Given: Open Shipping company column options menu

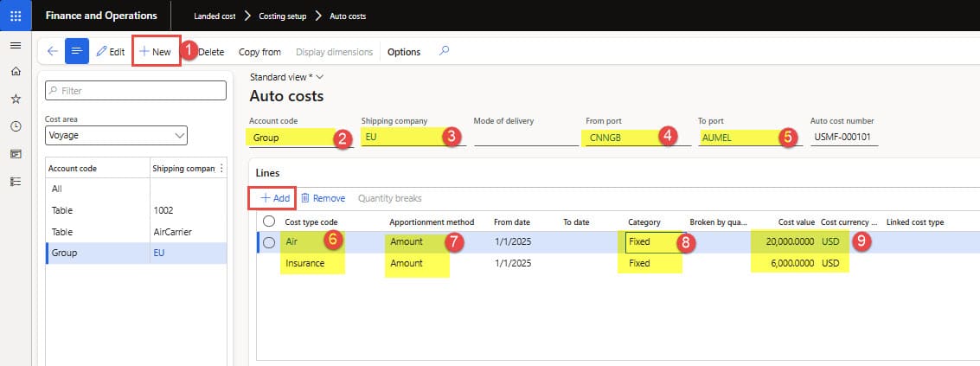Looking at the screenshot, I should pos(222,168).
